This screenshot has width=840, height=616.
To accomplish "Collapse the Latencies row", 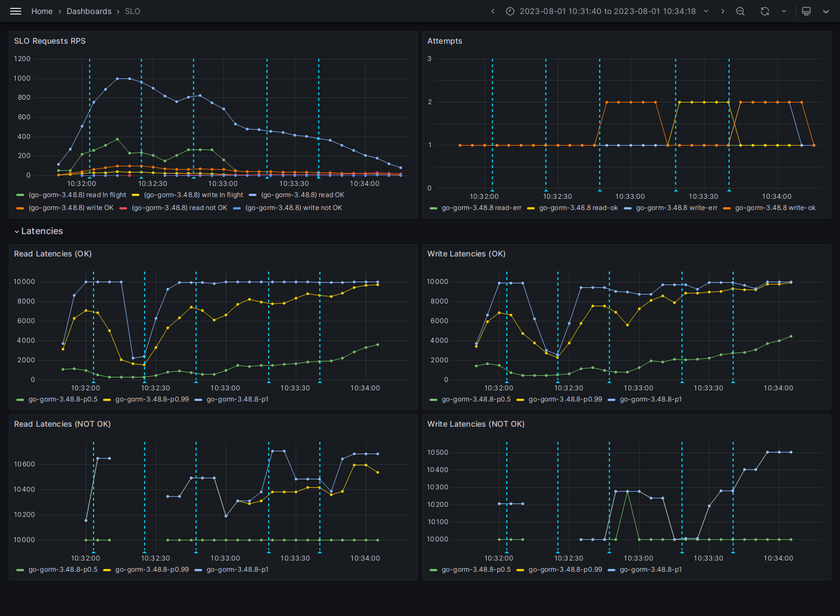I will click(38, 231).
